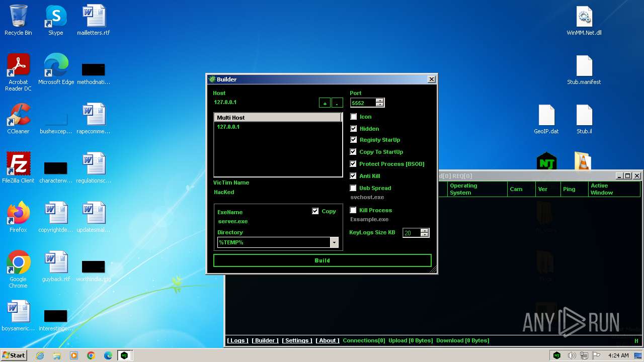The image size is (644, 362).
Task: Open the media player taskbar icon
Action: coord(74,355)
